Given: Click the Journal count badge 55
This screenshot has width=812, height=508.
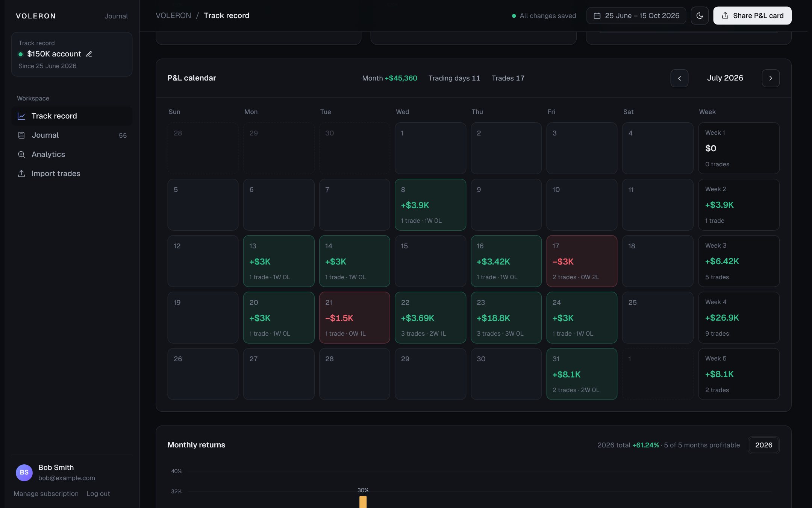Looking at the screenshot, I should click(x=123, y=135).
